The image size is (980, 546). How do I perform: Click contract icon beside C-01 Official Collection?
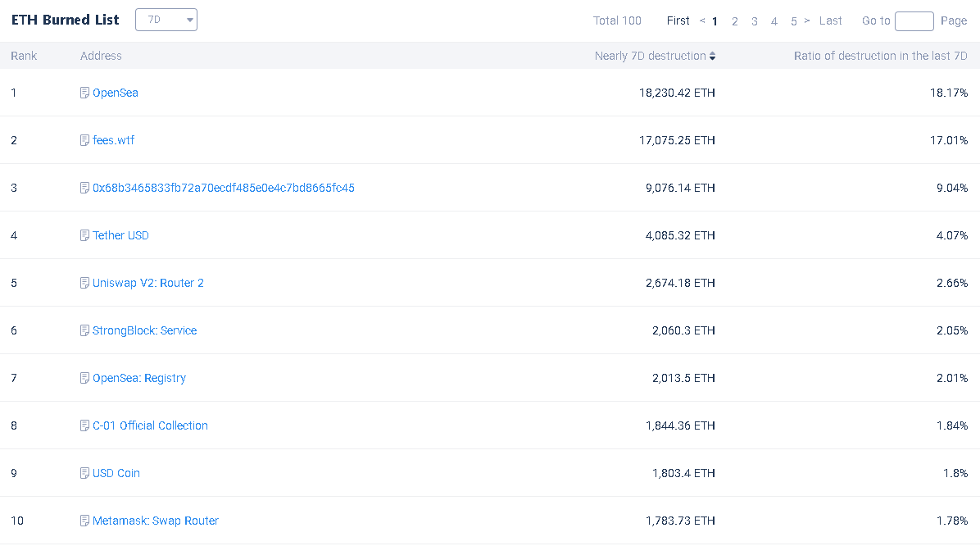click(84, 425)
